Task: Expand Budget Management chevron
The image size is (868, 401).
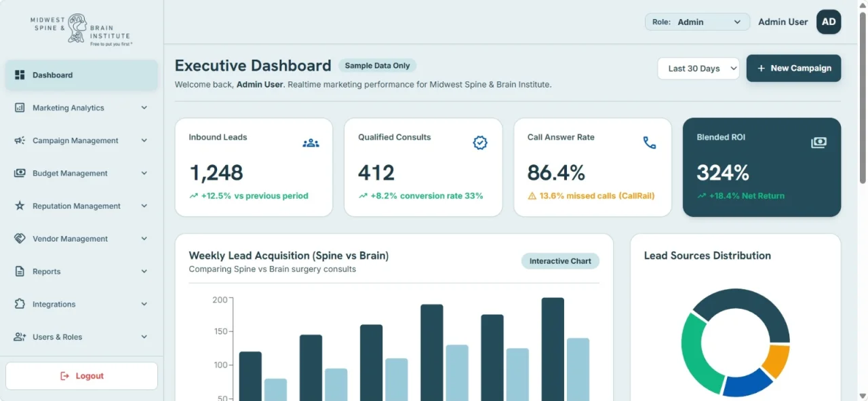Action: point(144,173)
